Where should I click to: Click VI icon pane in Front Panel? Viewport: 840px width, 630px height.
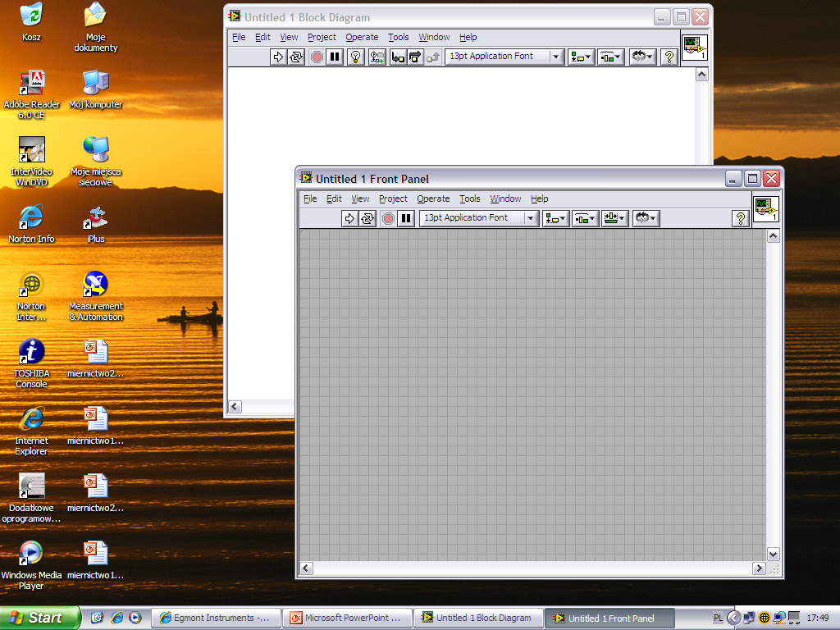click(765, 209)
